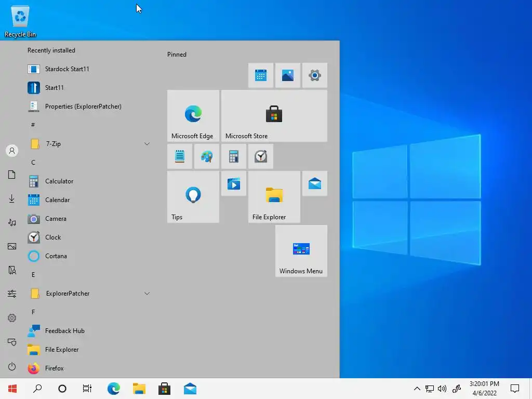Screen dimensions: 532x399
Task: Click the volume speaker tray icon
Action: (442, 389)
